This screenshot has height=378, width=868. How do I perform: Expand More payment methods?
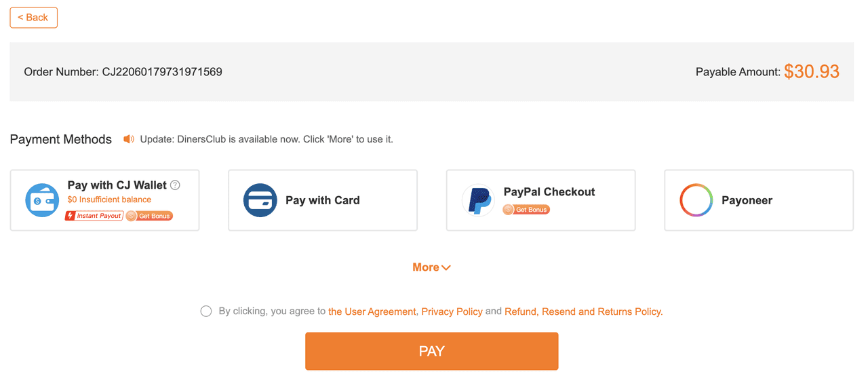click(x=431, y=267)
